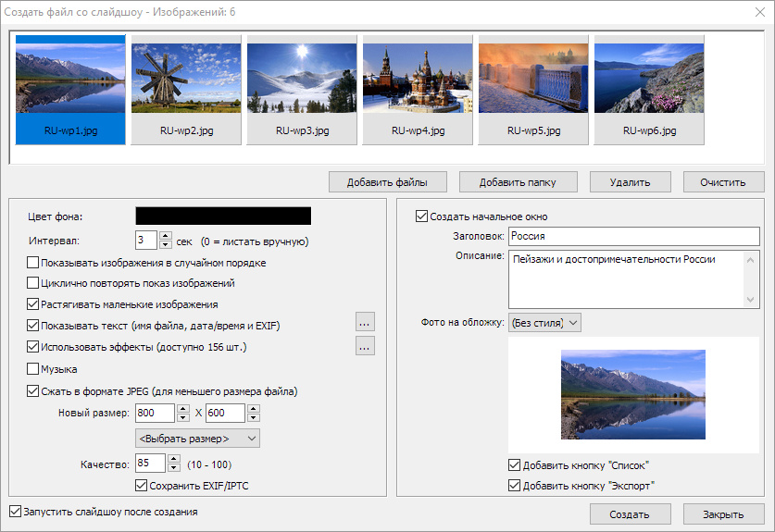Click the Закрыть button
The image size is (775, 532).
click(723, 514)
